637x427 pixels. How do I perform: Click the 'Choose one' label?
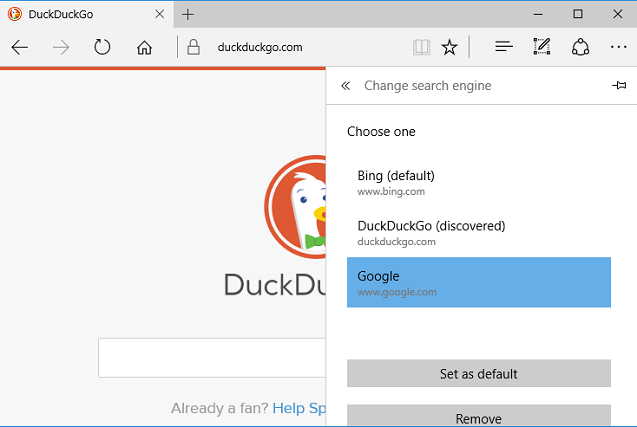coord(381,132)
